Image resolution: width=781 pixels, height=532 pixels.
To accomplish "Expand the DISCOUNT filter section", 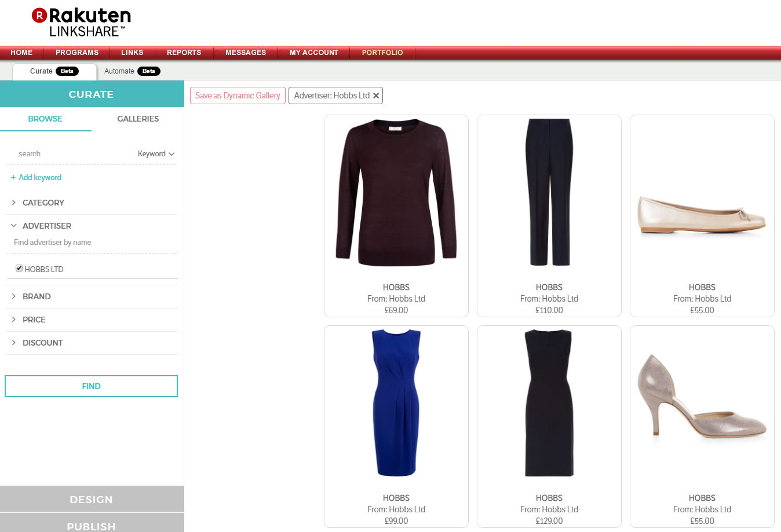I will coord(42,343).
